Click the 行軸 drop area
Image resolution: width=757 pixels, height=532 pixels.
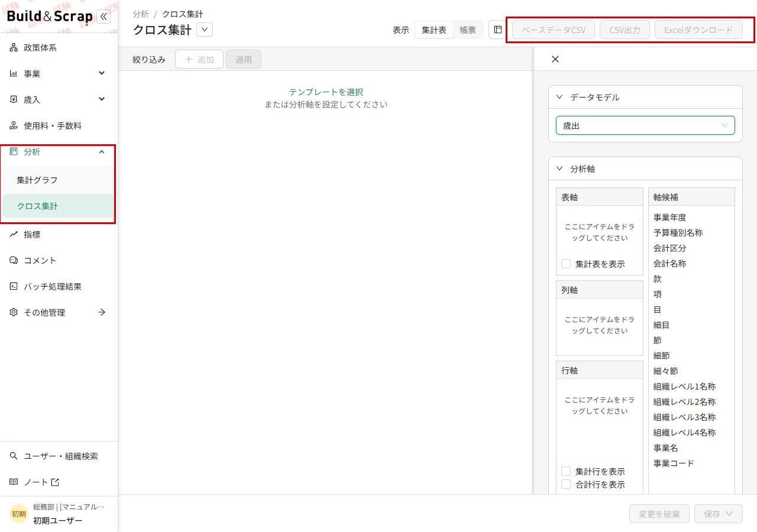click(600, 421)
